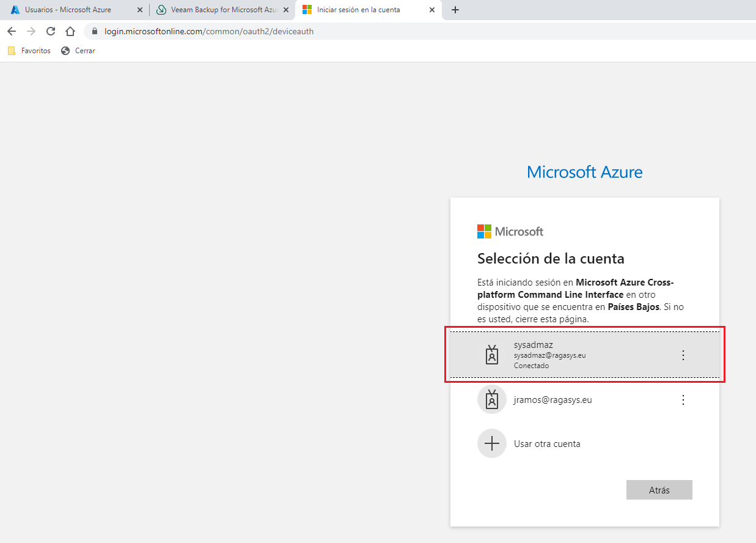Open options menu for sysadmaz account
756x543 pixels.
pyautogui.click(x=683, y=355)
